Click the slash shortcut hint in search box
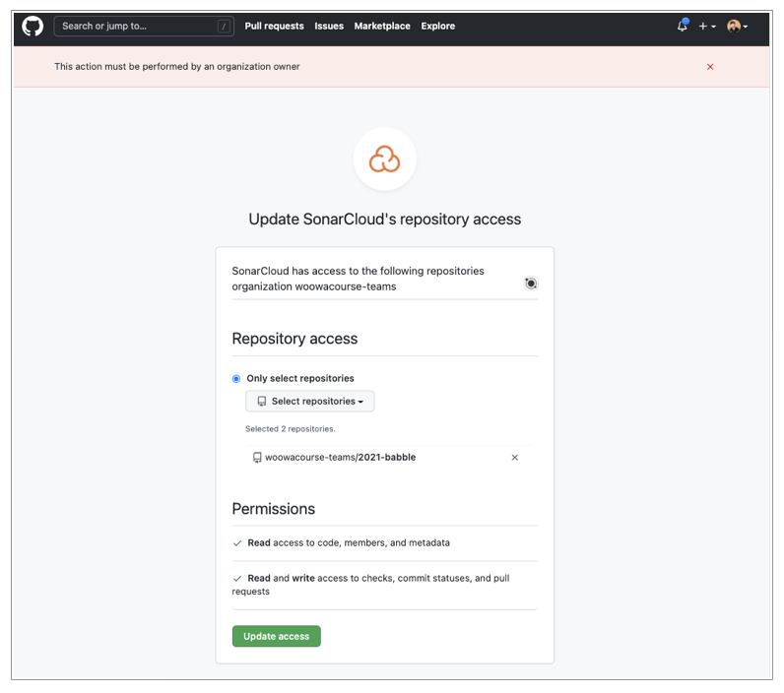Screen dimensions: 784x693 224,26
